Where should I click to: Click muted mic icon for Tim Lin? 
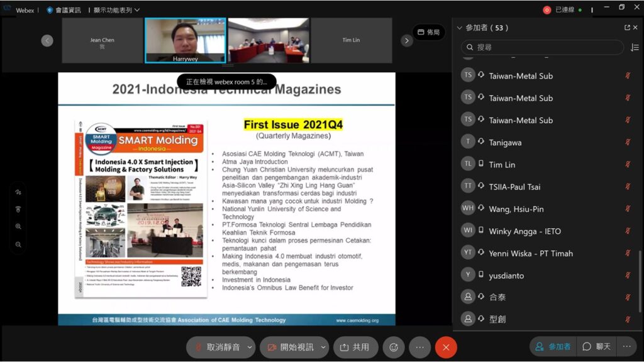point(628,164)
